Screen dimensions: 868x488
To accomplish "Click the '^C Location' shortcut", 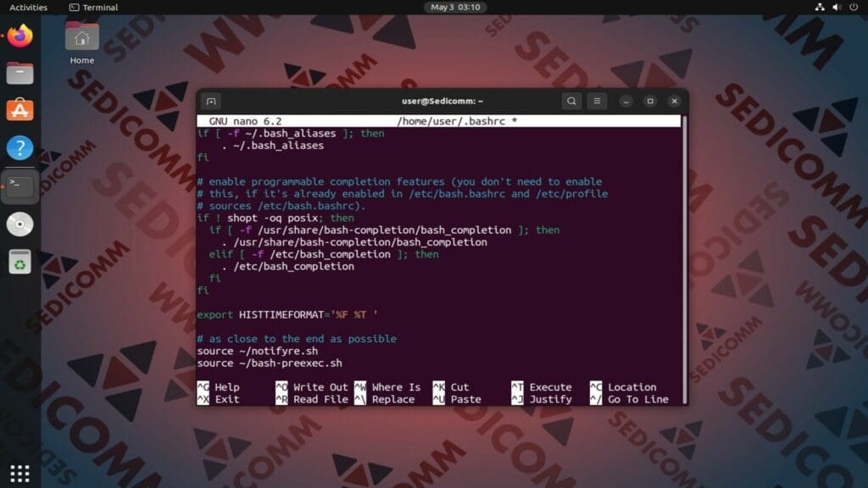I will pyautogui.click(x=623, y=387).
